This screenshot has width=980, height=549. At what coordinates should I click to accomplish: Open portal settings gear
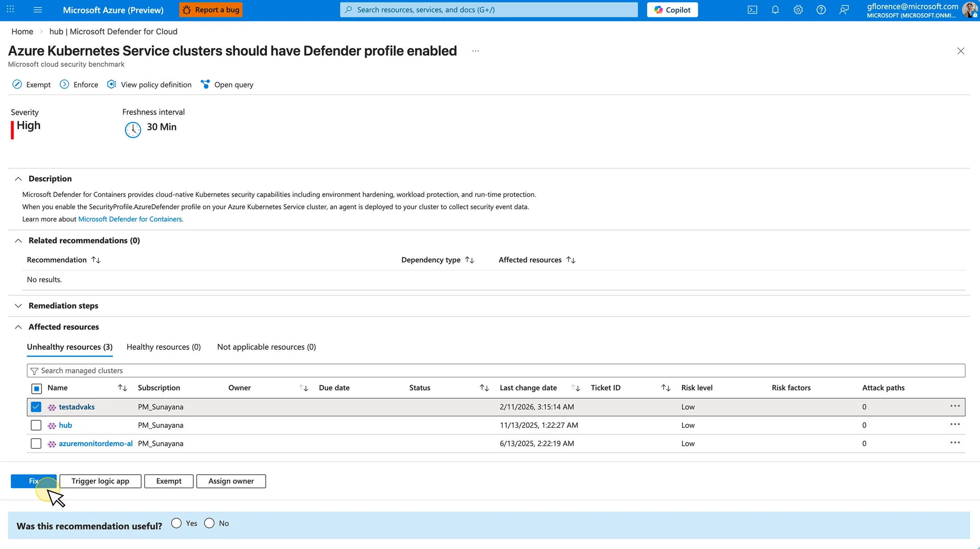pyautogui.click(x=798, y=10)
